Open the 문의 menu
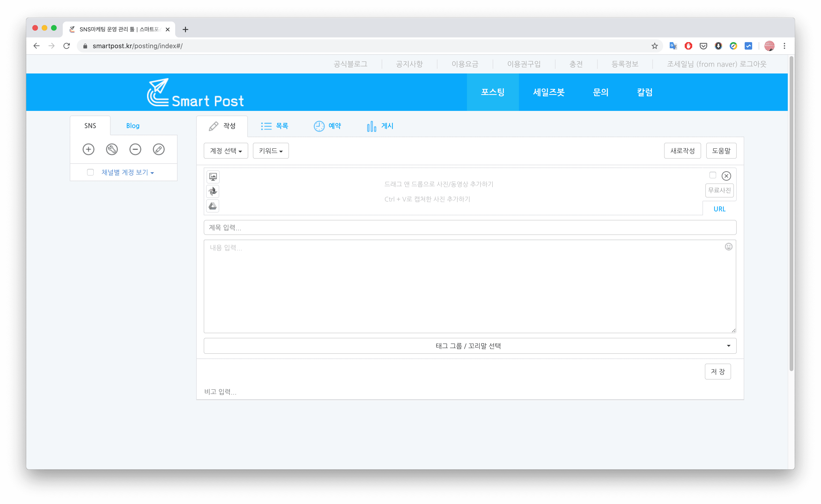Viewport: 821px width, 504px height. pos(600,92)
